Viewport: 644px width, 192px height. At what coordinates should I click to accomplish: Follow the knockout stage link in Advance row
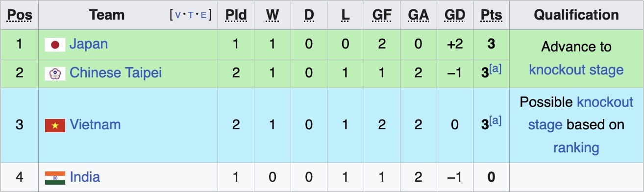pos(576,70)
